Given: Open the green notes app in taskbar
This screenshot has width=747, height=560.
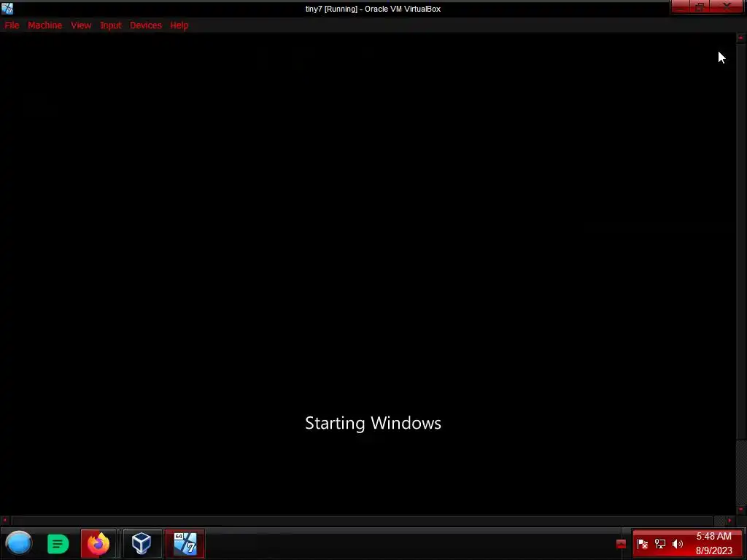Looking at the screenshot, I should coord(58,544).
